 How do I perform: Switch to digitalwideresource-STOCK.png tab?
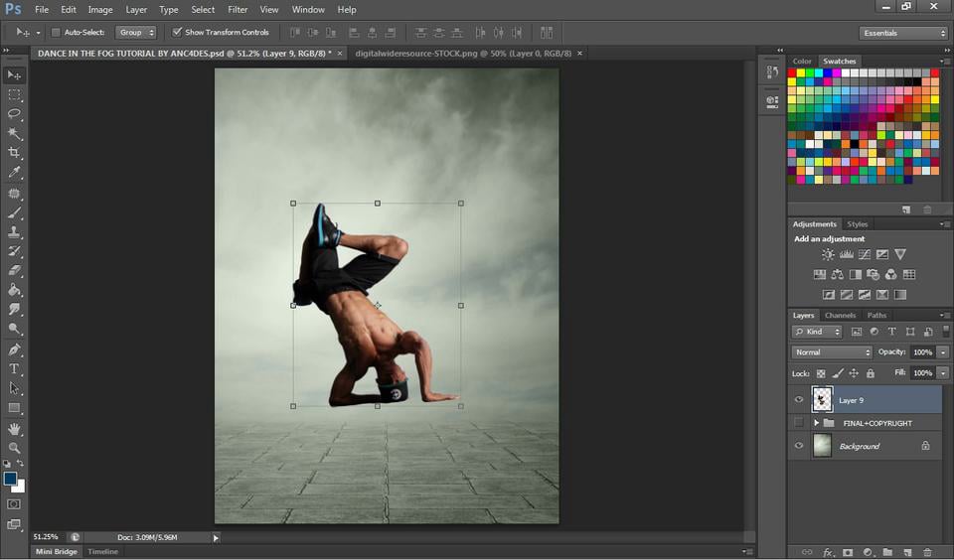pos(463,54)
